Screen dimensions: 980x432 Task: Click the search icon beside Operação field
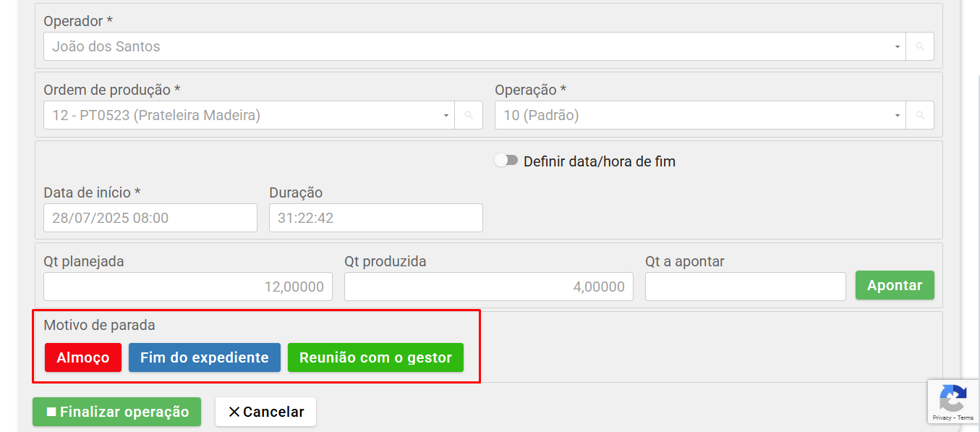tap(920, 115)
